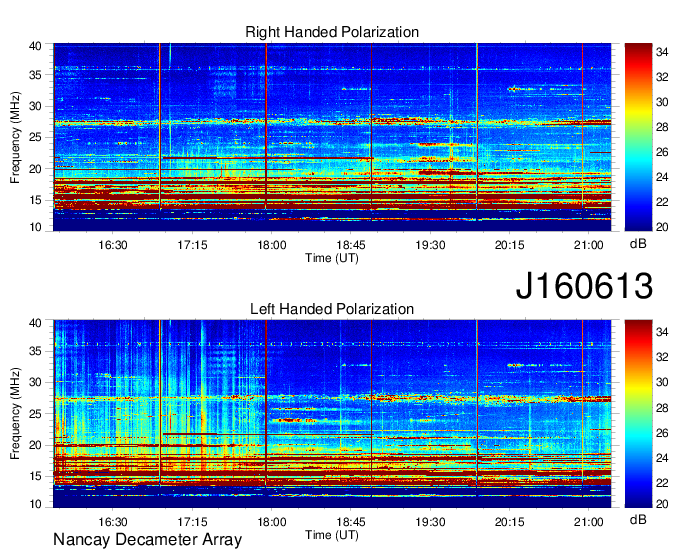
Task: Click 30 MHz tick of Left Handed plot
Action: coord(35,383)
